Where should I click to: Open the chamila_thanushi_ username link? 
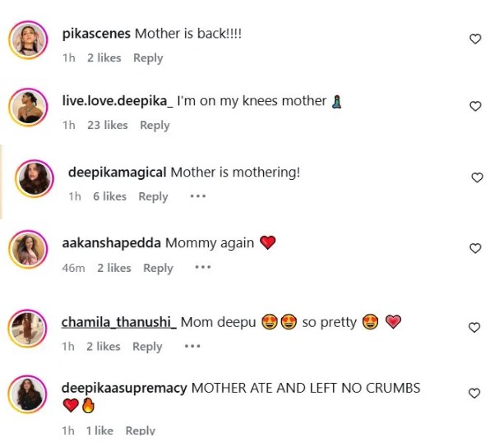(x=119, y=322)
